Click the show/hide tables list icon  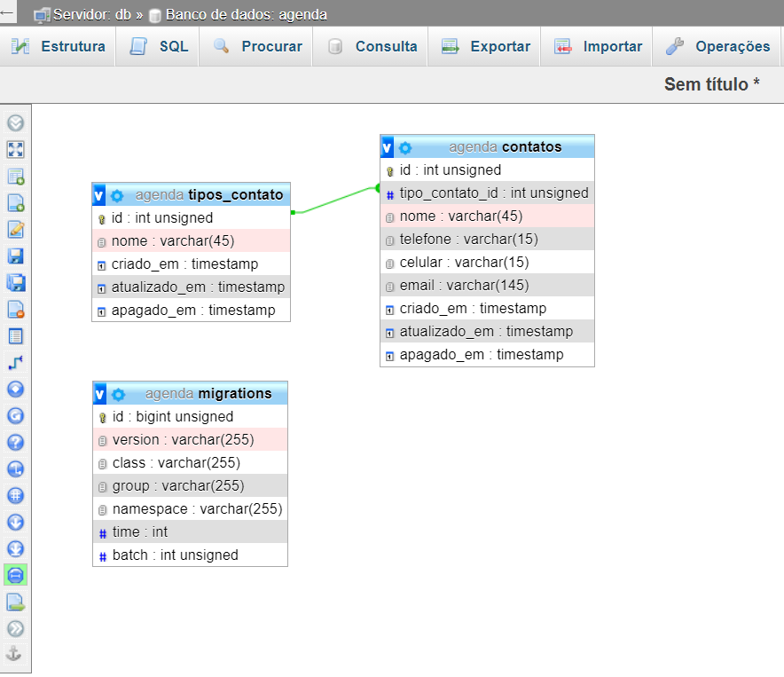point(15,122)
